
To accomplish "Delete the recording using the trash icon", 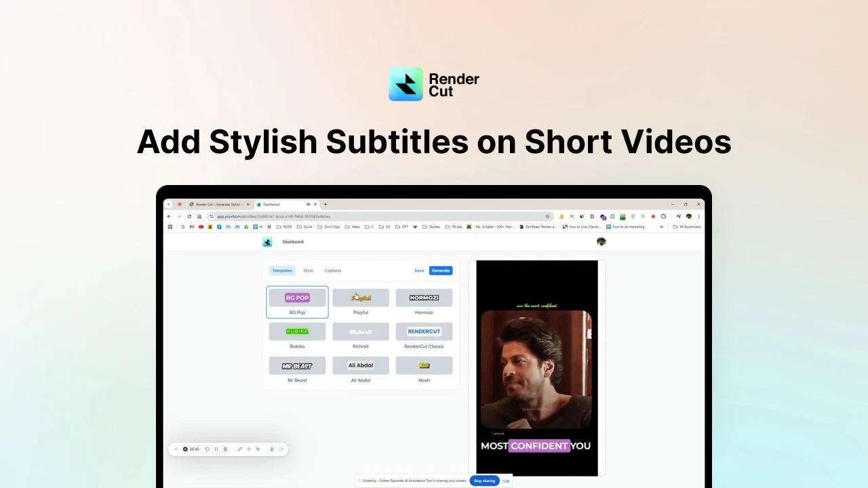I will click(225, 449).
